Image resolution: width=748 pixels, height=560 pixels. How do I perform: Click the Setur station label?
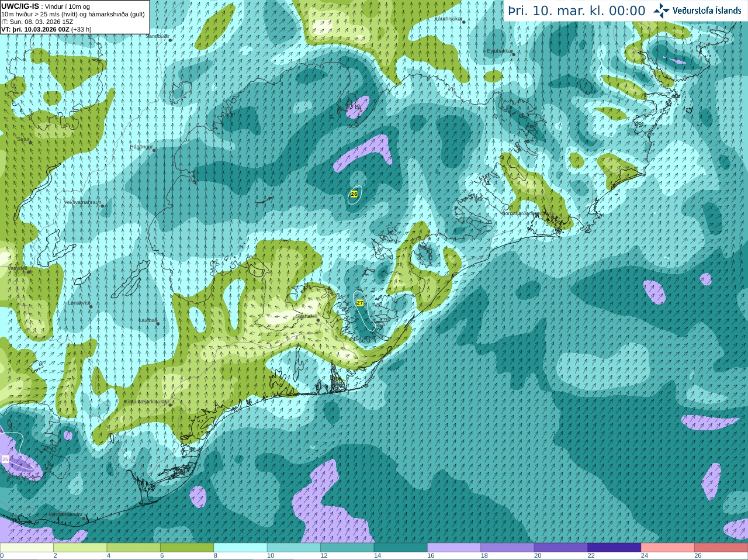click(x=23, y=139)
